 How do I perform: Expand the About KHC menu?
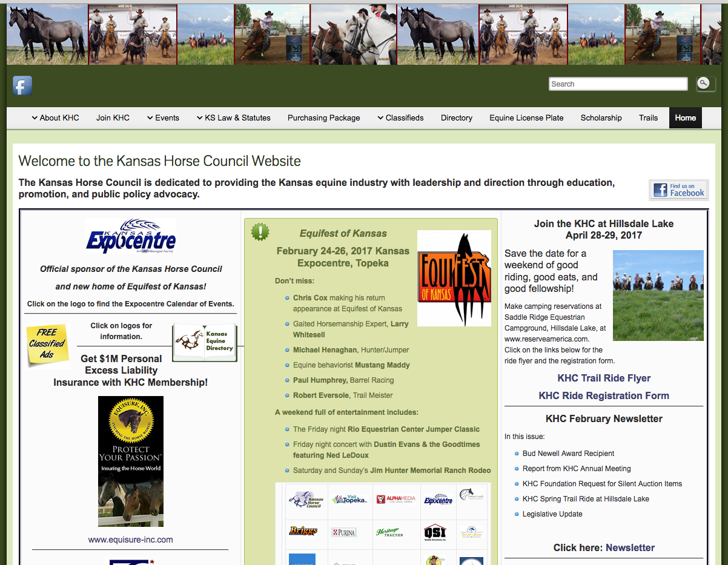coord(55,118)
